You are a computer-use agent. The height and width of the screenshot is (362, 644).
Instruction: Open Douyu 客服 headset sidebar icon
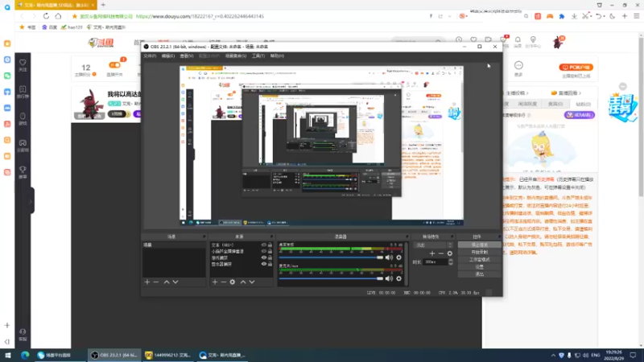[23, 334]
